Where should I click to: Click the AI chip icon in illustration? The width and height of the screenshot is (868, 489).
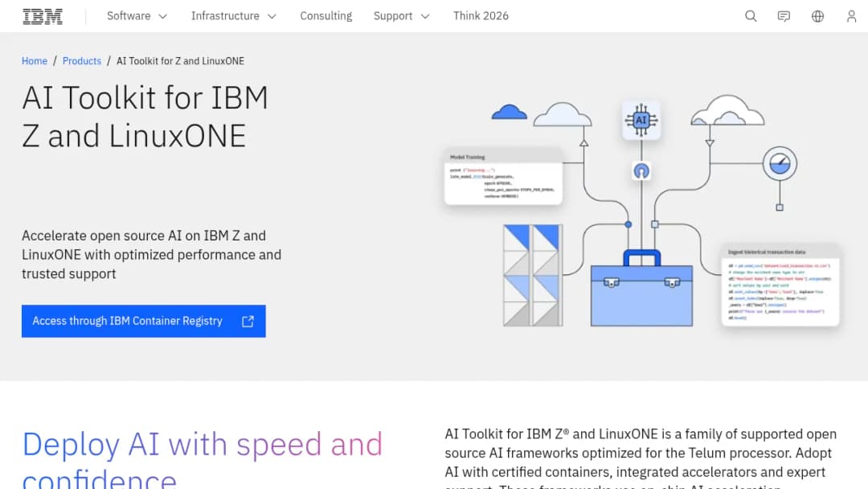[641, 120]
